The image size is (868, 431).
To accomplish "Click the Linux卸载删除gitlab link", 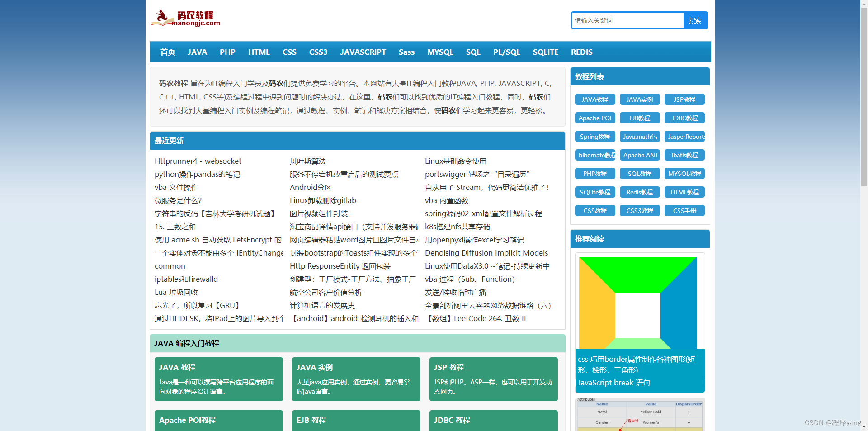I will (x=323, y=200).
